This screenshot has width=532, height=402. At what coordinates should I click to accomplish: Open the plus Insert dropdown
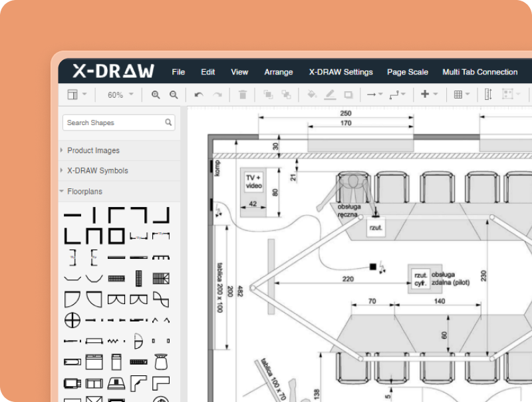[429, 94]
